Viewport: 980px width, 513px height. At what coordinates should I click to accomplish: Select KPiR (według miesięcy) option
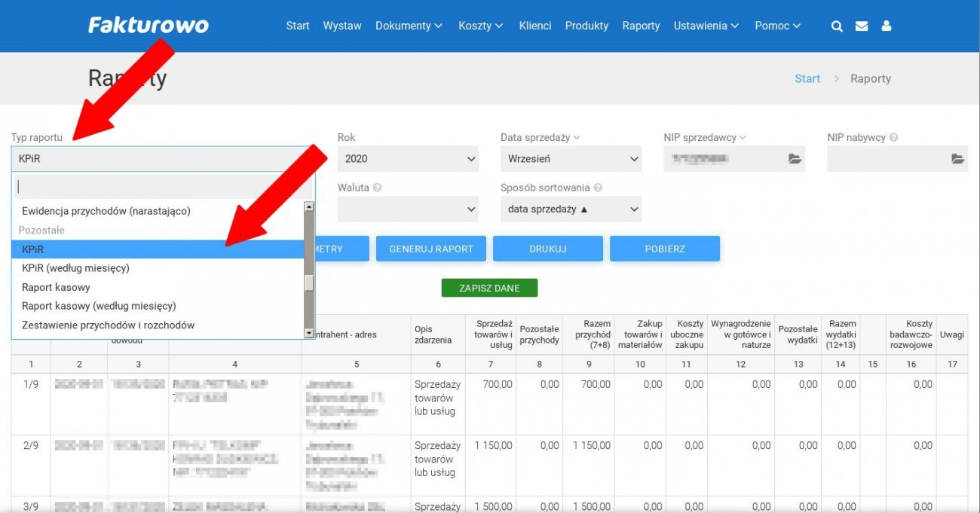(75, 268)
